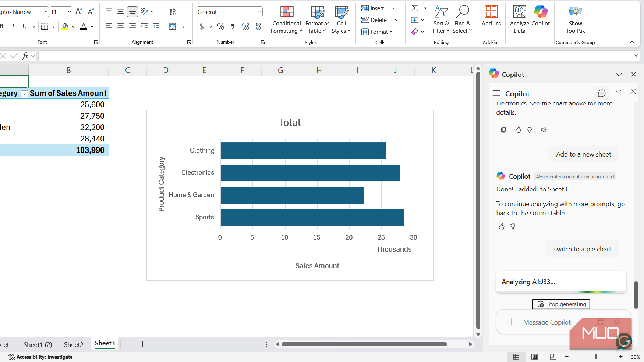The height and width of the screenshot is (362, 644).
Task: Click the chart title Total
Action: pos(290,123)
